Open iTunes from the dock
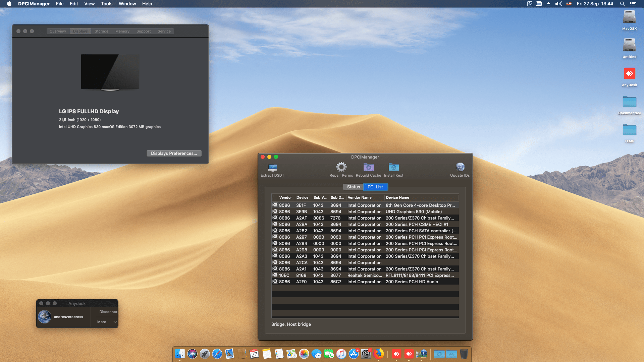This screenshot has width=644, height=362. tap(341, 354)
